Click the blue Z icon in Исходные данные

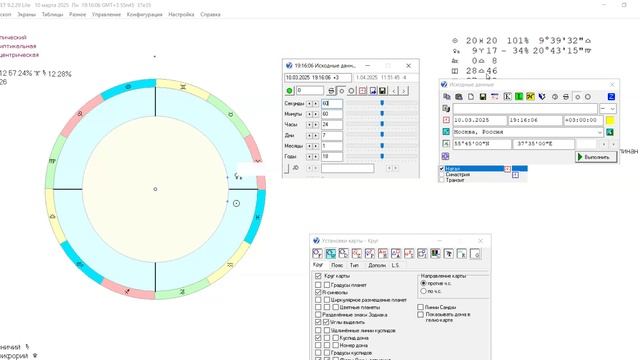tap(611, 97)
